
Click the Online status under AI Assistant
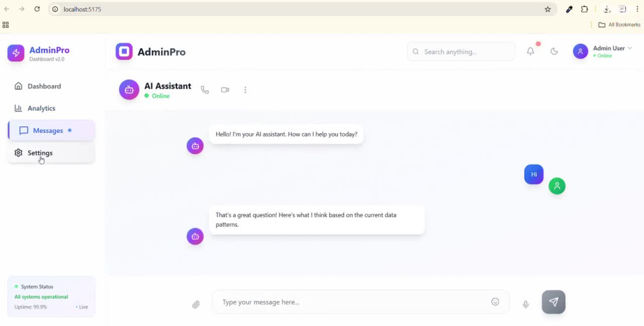point(157,96)
